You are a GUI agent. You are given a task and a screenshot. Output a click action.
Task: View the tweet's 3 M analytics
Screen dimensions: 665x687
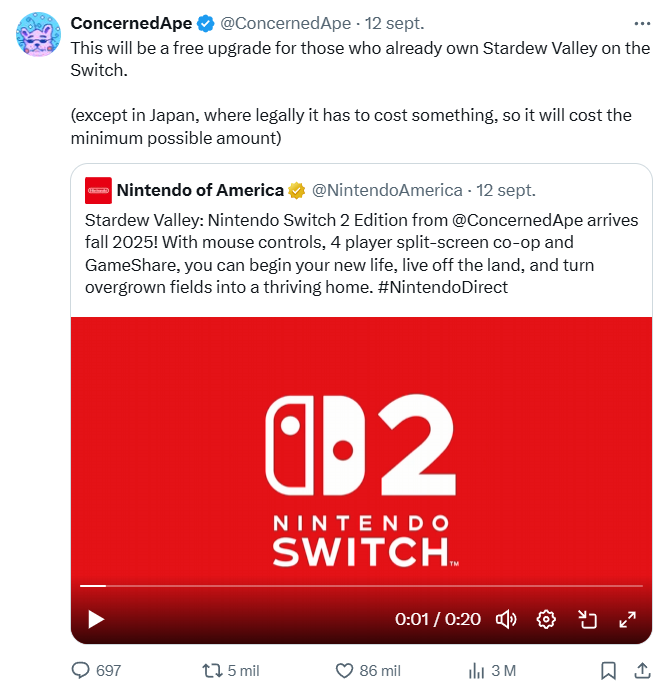[477, 670]
